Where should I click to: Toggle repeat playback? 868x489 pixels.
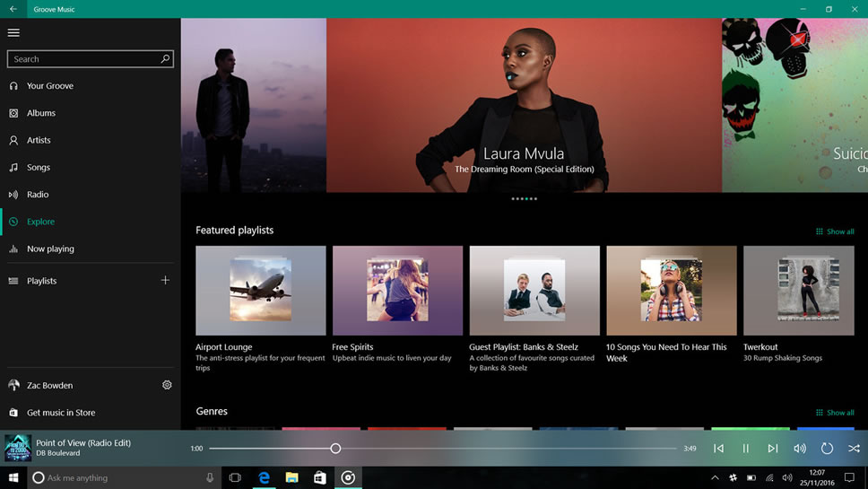pyautogui.click(x=827, y=449)
